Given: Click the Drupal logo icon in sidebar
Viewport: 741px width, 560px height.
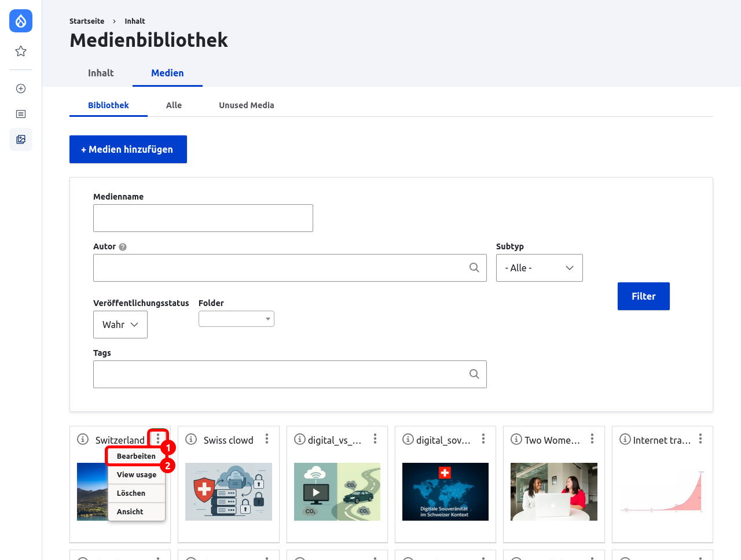Looking at the screenshot, I should pyautogui.click(x=21, y=21).
